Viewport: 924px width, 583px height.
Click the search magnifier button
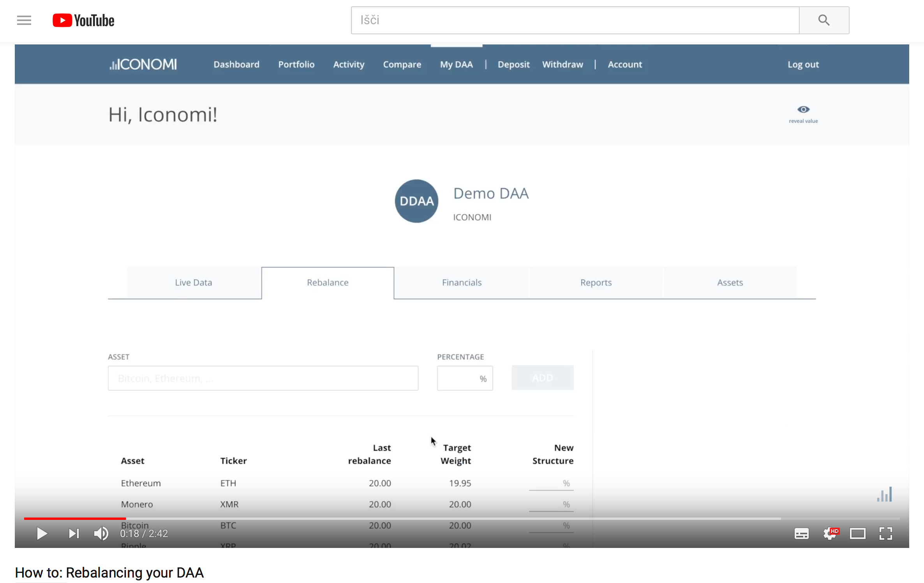point(823,20)
